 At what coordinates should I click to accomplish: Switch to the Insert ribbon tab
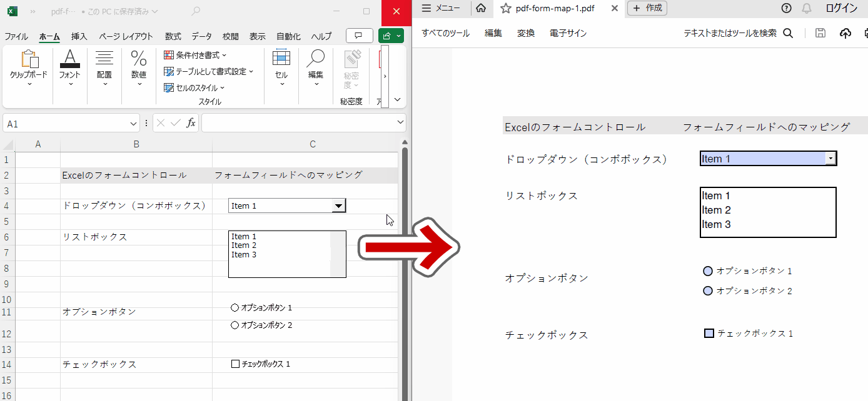click(79, 36)
